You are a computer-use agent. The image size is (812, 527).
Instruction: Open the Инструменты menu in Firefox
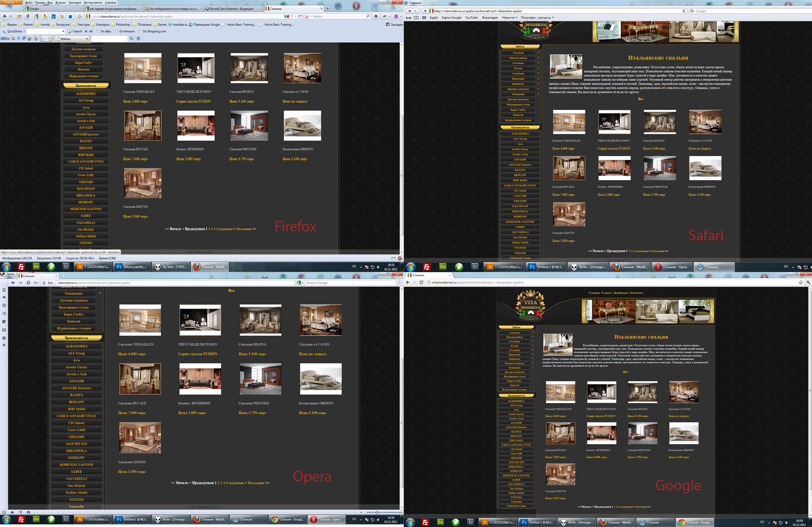tap(93, 3)
